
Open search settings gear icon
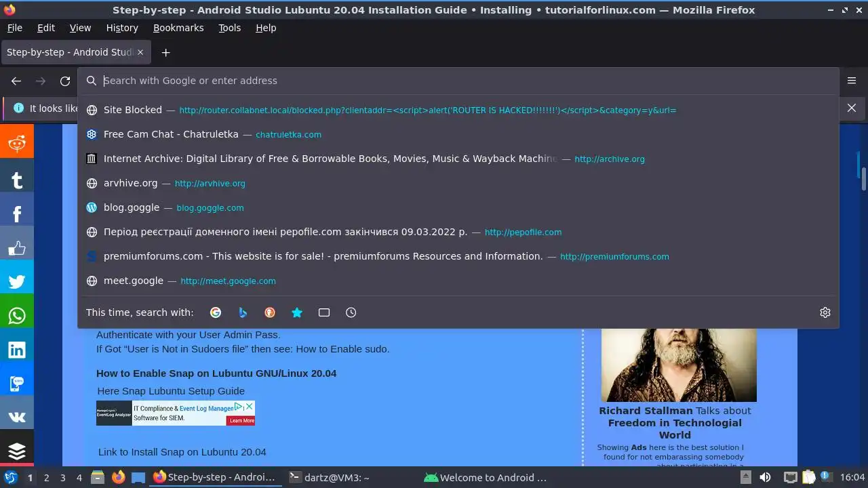click(825, 312)
